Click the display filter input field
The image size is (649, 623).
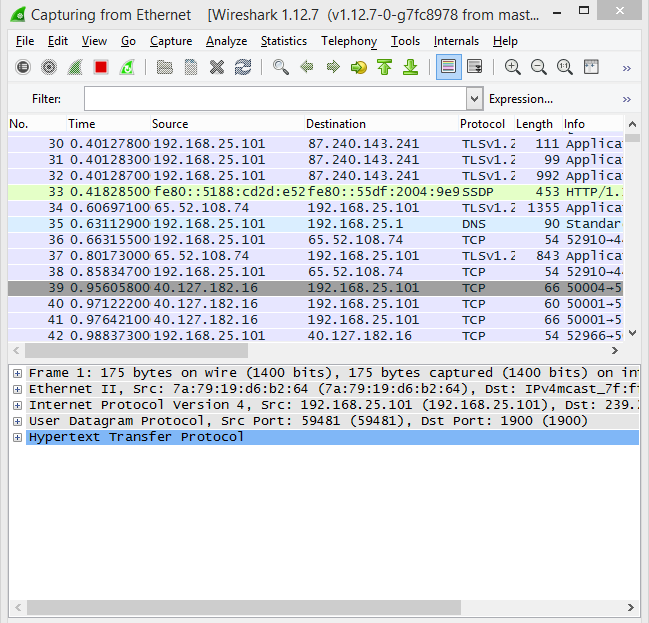276,99
